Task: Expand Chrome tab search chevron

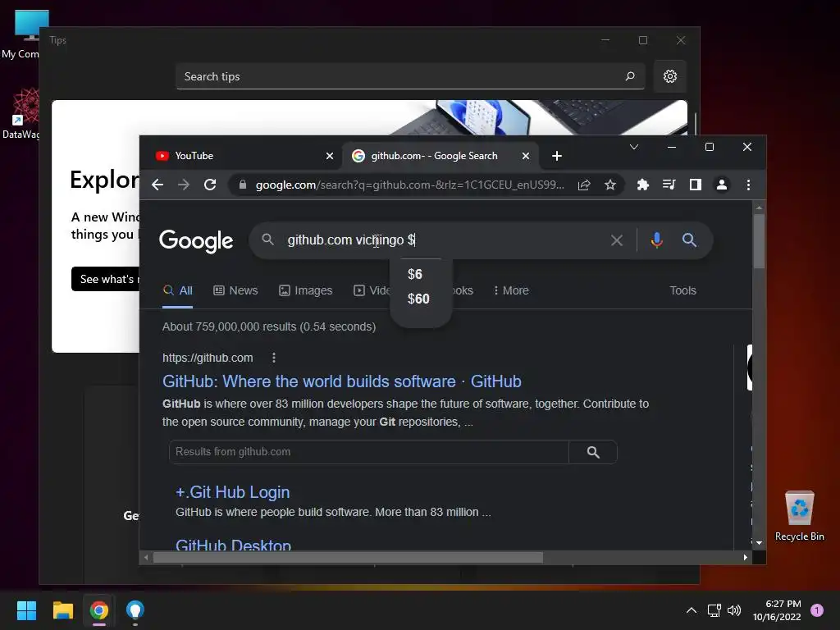Action: pos(634,147)
